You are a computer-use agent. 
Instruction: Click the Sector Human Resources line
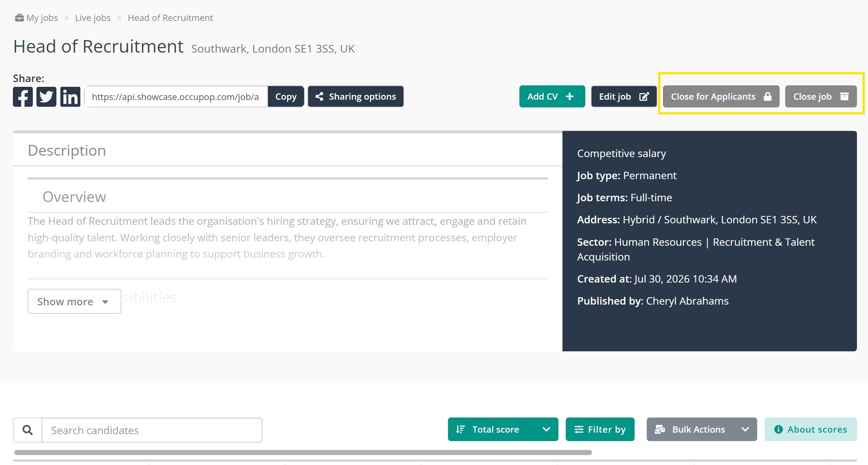pos(696,249)
